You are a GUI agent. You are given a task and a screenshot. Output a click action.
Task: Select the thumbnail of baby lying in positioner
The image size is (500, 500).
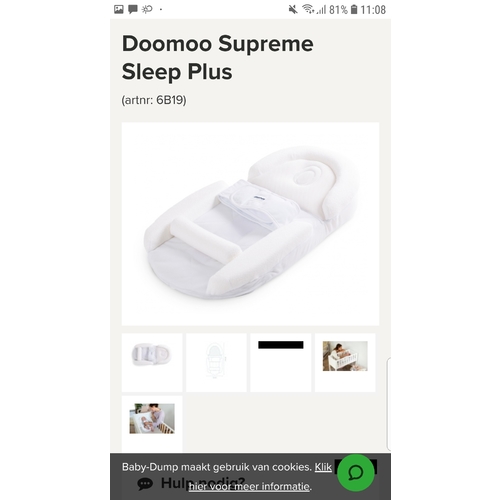pyautogui.click(x=152, y=424)
